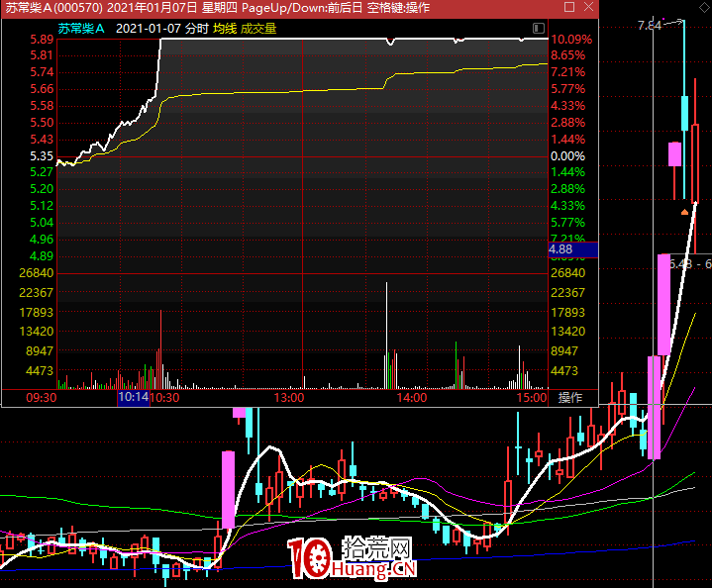
Task: Click the 5.89 top price label
Action: (42, 40)
